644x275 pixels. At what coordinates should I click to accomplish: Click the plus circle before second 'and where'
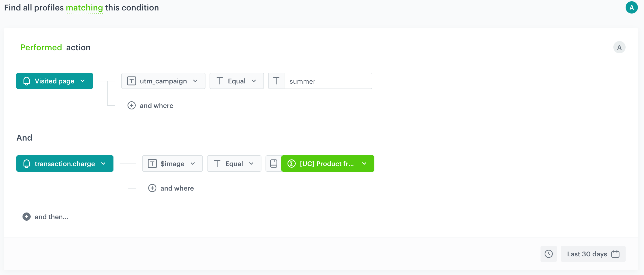[x=152, y=188]
